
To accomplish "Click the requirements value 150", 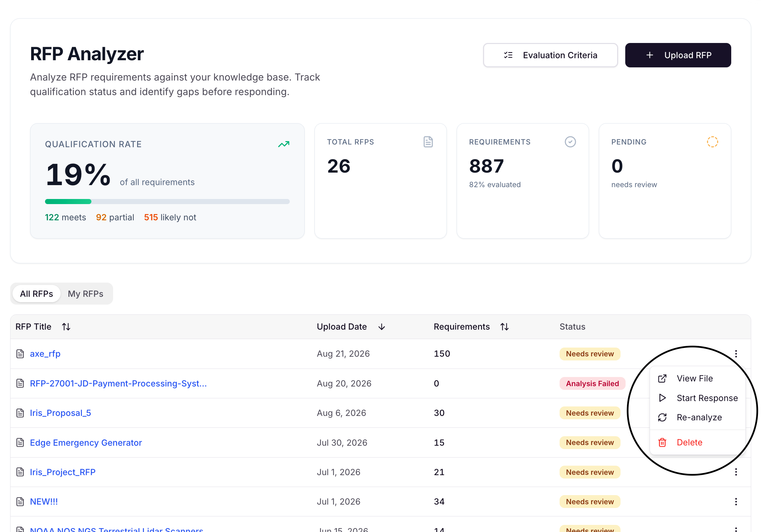I will click(x=442, y=354).
